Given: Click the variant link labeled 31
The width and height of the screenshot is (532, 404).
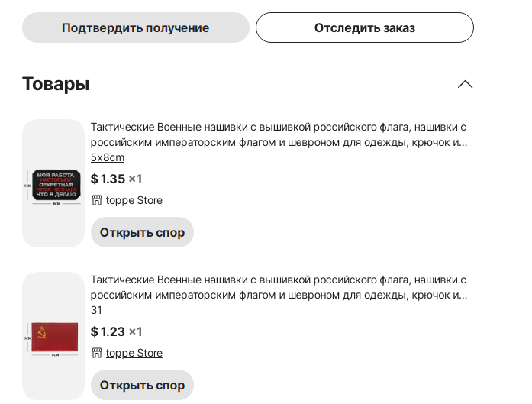Looking at the screenshot, I should tap(96, 310).
